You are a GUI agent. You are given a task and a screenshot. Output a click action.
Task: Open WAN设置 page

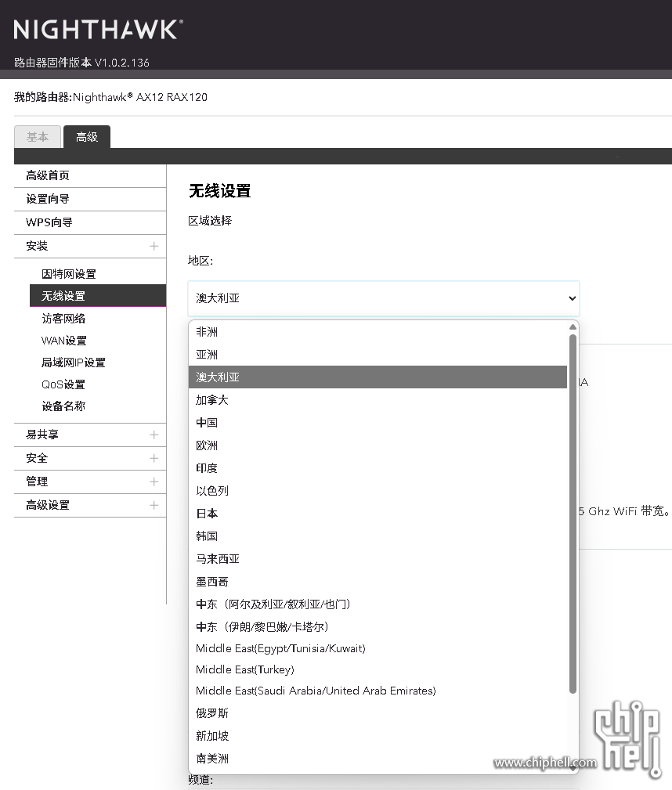tap(64, 341)
